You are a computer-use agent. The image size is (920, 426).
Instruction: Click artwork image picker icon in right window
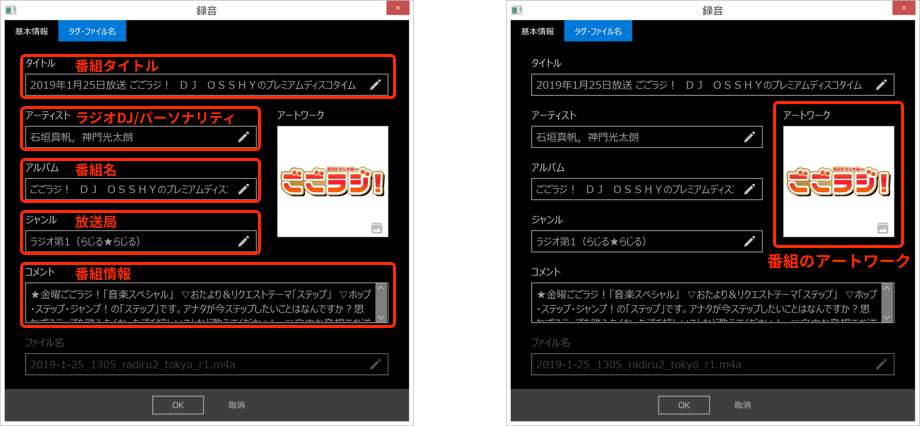pos(882,228)
